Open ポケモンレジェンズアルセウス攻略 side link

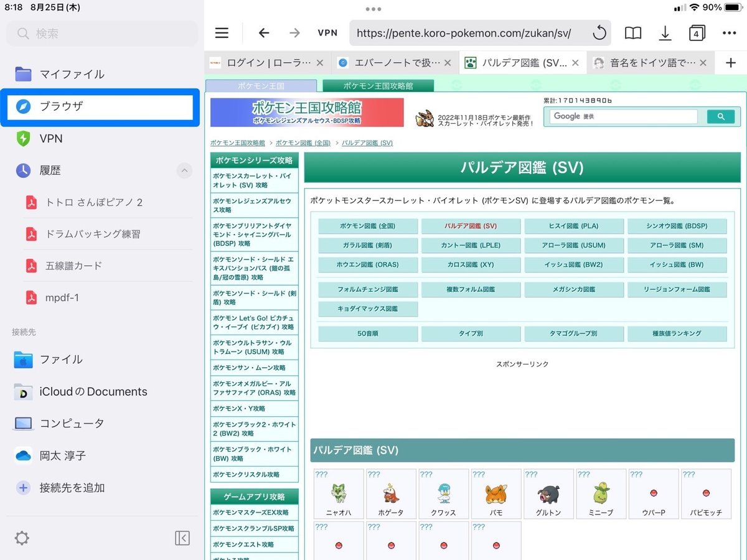point(254,205)
